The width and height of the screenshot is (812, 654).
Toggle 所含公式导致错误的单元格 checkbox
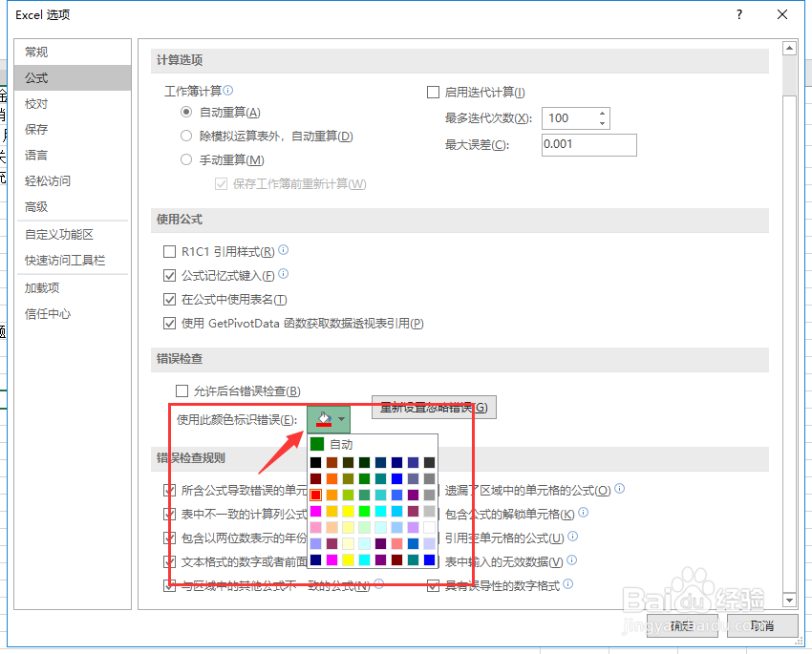(x=169, y=490)
